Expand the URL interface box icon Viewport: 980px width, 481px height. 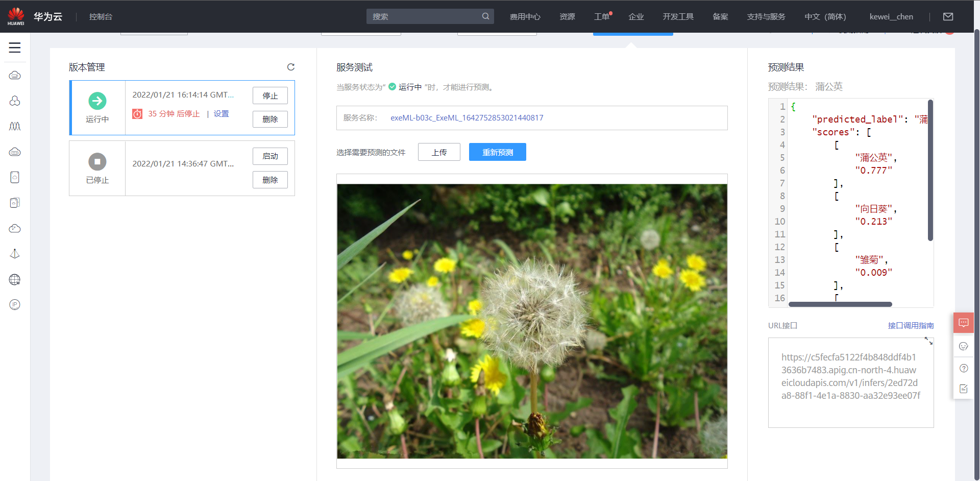[x=929, y=341]
